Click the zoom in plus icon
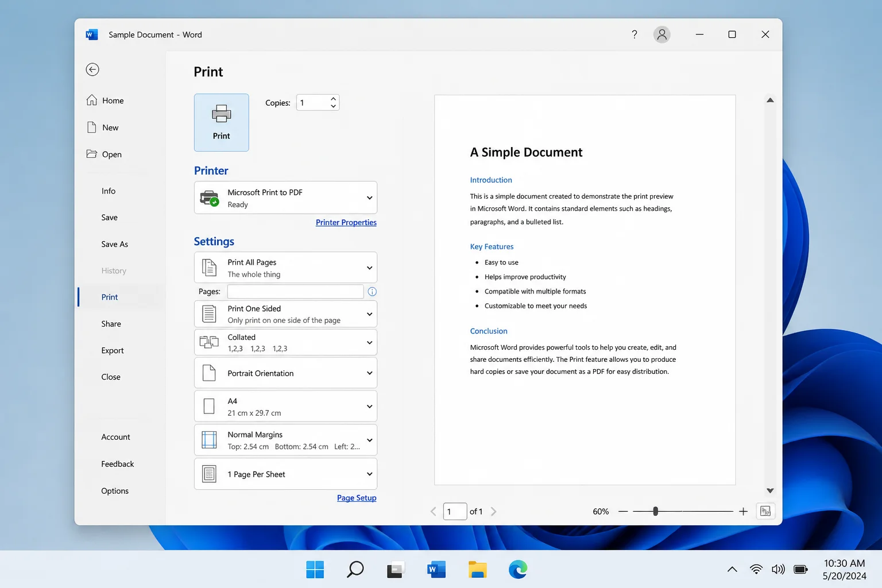The height and width of the screenshot is (588, 882). click(x=743, y=511)
